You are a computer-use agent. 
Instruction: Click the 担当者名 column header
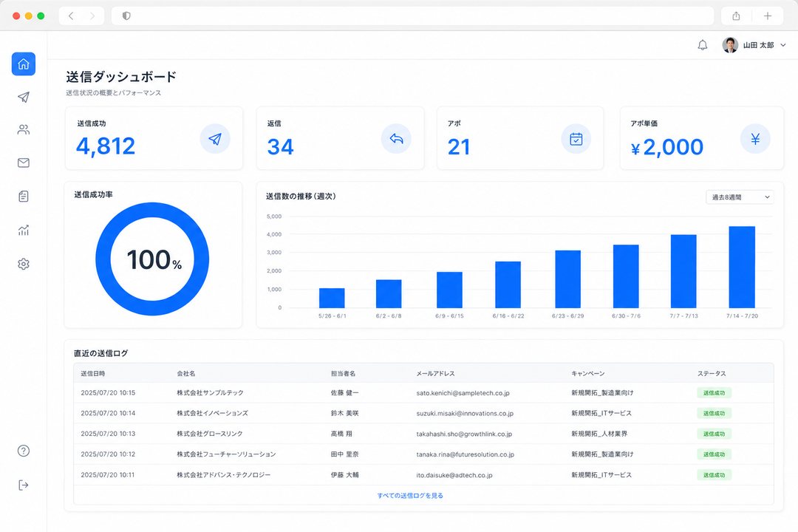pyautogui.click(x=343, y=374)
